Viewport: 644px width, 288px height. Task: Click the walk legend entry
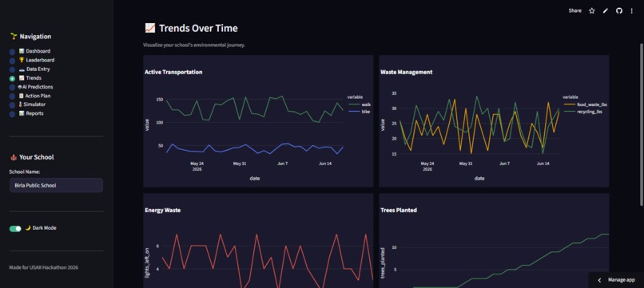point(360,105)
